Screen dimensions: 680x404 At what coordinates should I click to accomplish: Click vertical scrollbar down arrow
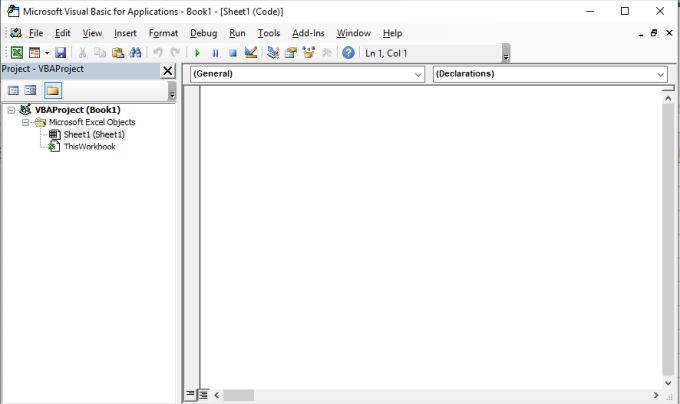point(668,383)
